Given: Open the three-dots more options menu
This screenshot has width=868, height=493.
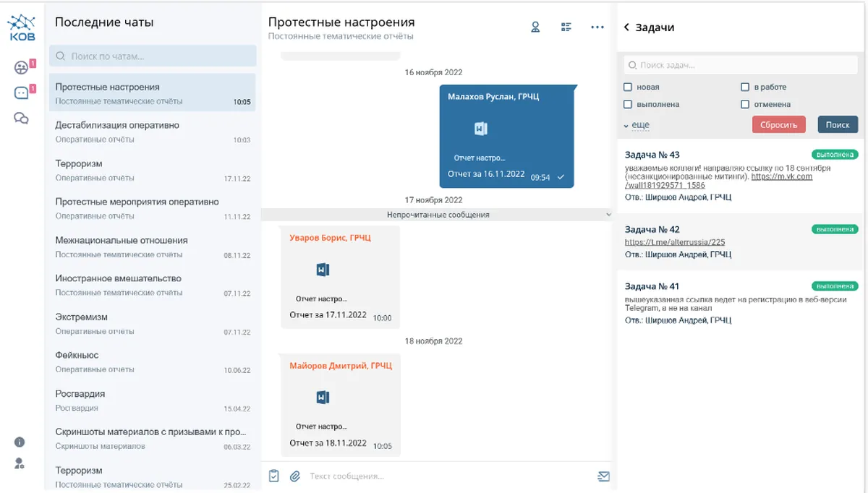Looking at the screenshot, I should pyautogui.click(x=597, y=27).
